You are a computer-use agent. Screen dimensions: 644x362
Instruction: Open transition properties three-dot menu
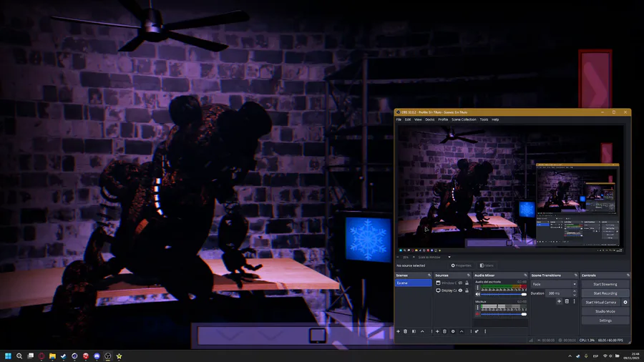[x=574, y=301]
